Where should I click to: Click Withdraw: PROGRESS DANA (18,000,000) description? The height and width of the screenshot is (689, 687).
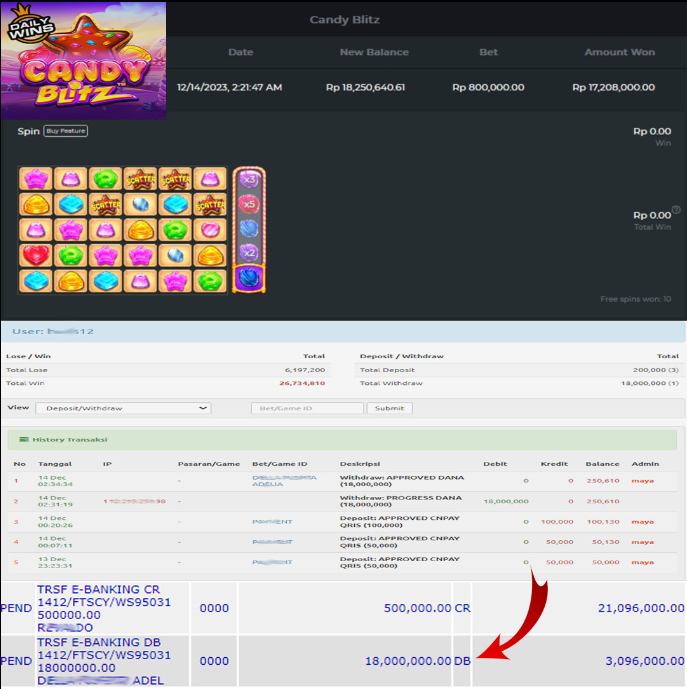[x=401, y=501]
